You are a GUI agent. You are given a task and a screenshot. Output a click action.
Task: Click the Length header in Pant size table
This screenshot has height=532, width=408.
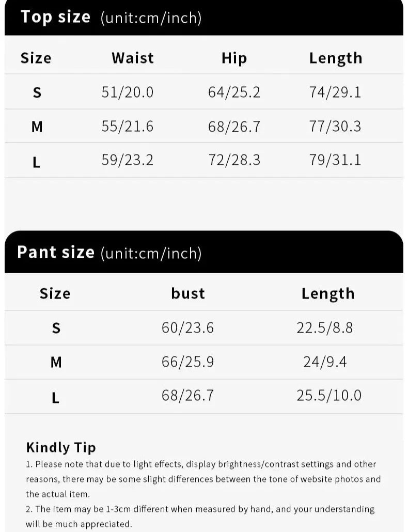[328, 293]
